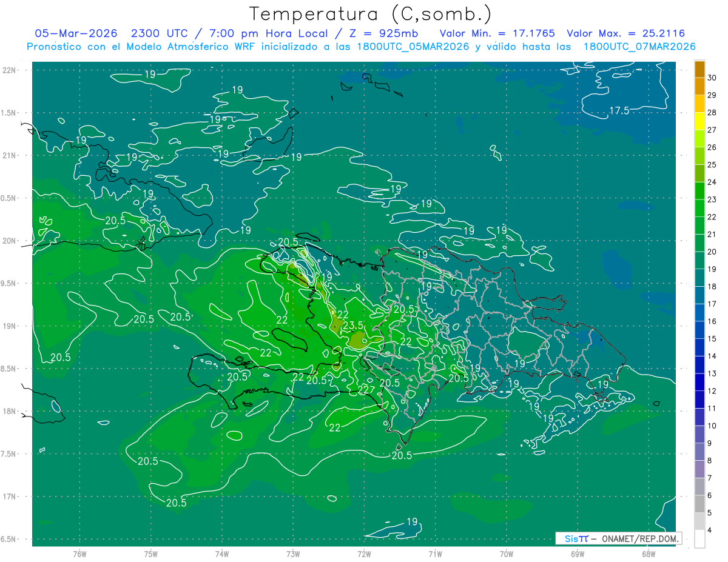
Task: Click the "70W" longitude label
Action: coord(507,554)
